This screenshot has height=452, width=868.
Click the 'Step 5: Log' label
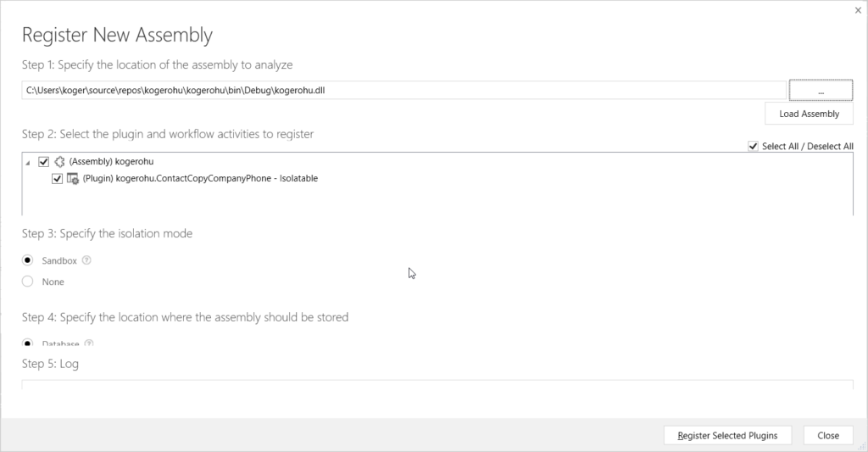tap(50, 364)
